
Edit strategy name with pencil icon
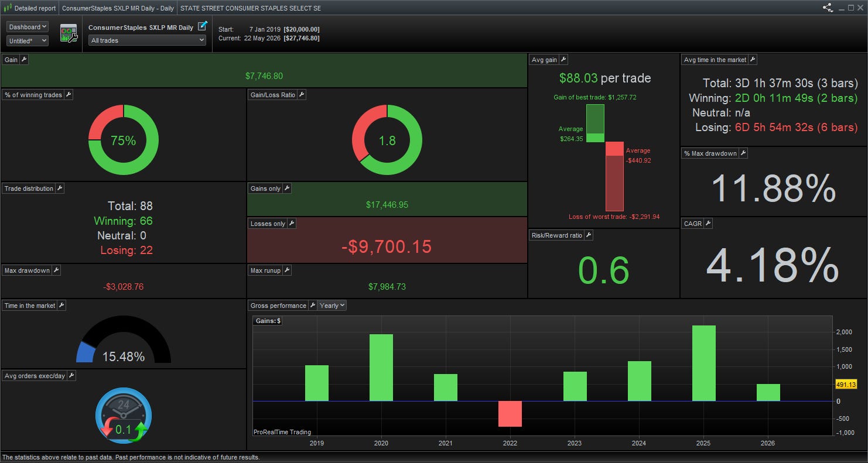click(203, 26)
